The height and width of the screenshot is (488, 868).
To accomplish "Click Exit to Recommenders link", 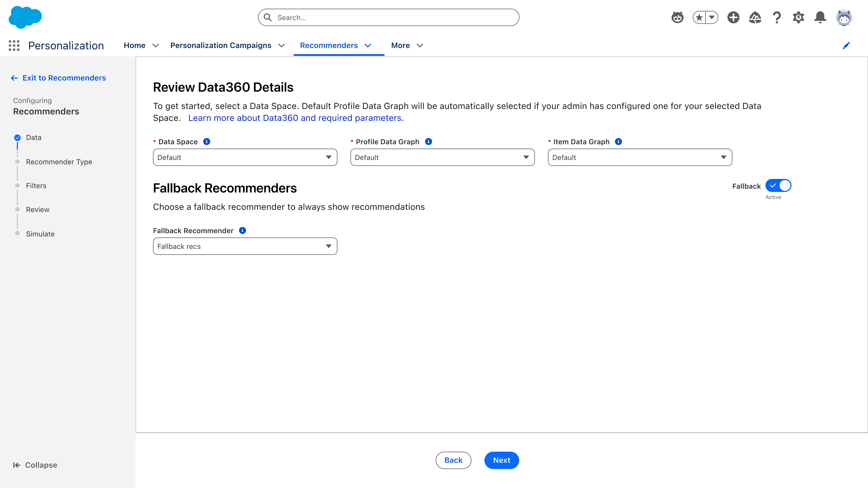I will point(58,78).
